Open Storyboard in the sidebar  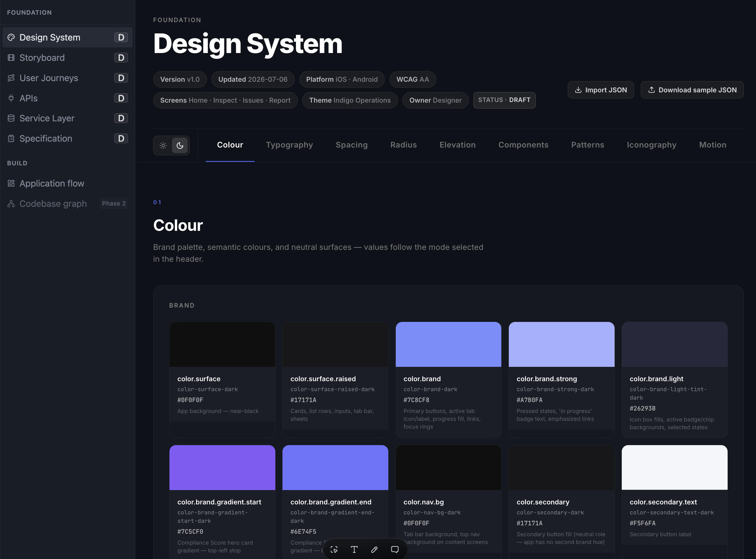tap(67, 57)
